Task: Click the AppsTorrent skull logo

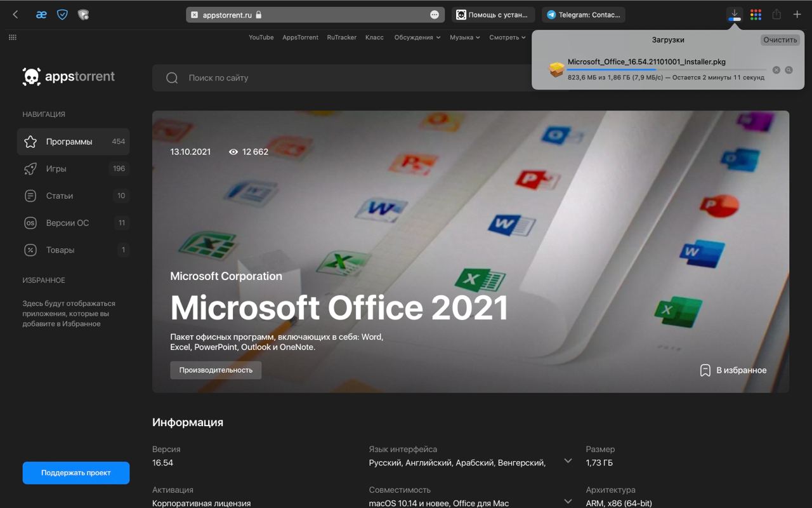Action: click(31, 77)
